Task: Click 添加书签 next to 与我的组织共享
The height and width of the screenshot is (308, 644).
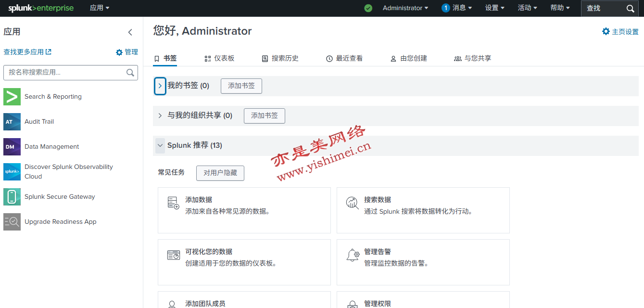Action: click(x=265, y=116)
